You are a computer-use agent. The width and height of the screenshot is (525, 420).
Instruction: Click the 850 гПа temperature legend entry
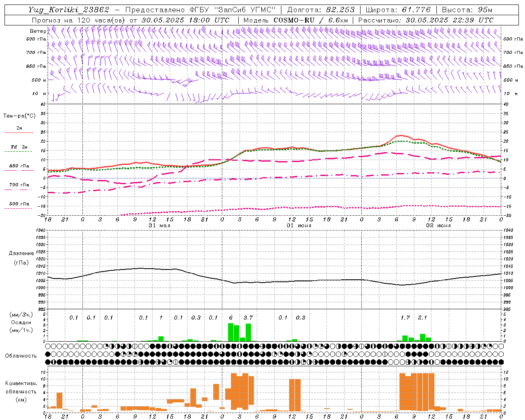[x=19, y=166]
